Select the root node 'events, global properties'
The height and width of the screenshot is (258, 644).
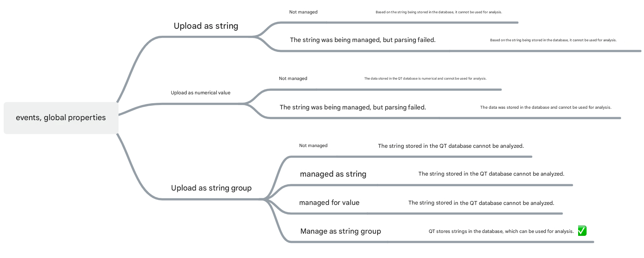(61, 118)
